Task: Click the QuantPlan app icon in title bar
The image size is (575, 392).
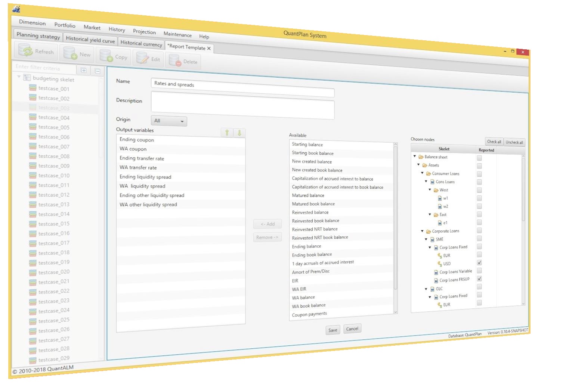Action: click(16, 9)
